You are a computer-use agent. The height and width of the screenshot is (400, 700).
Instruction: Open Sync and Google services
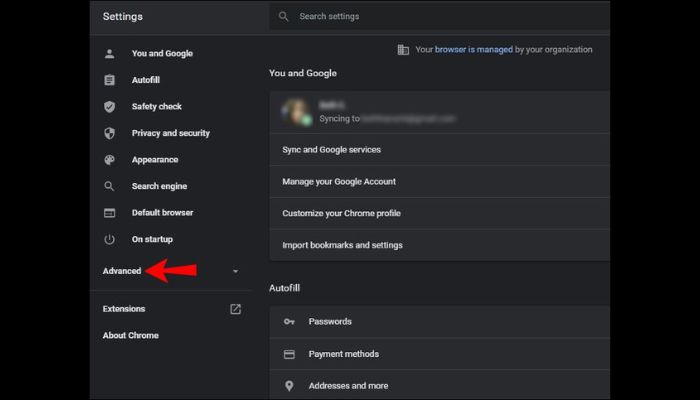pyautogui.click(x=440, y=150)
